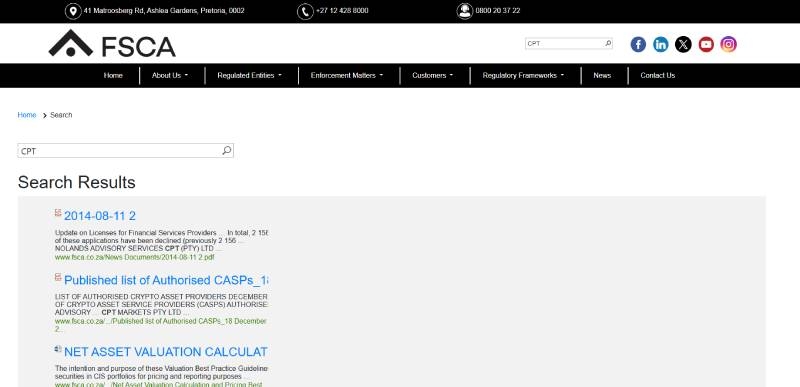This screenshot has width=800, height=387.
Task: Open the '2014-08-11 2' search result
Action: pos(100,216)
